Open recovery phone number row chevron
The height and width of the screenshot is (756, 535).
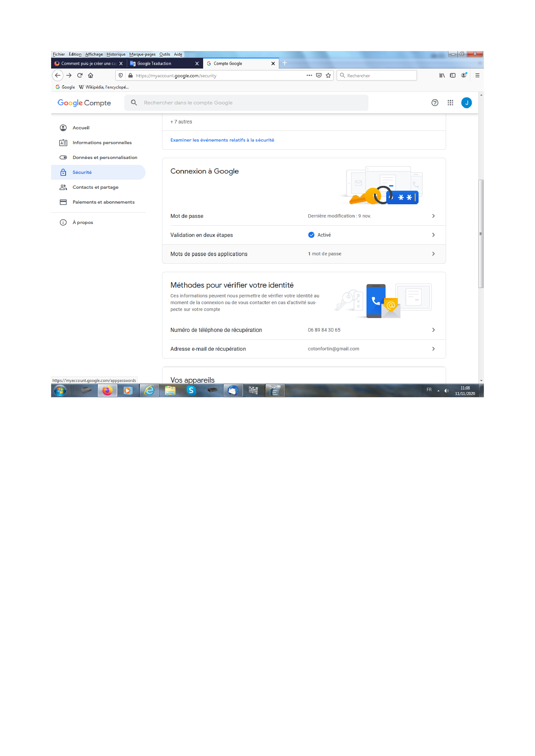pos(433,330)
